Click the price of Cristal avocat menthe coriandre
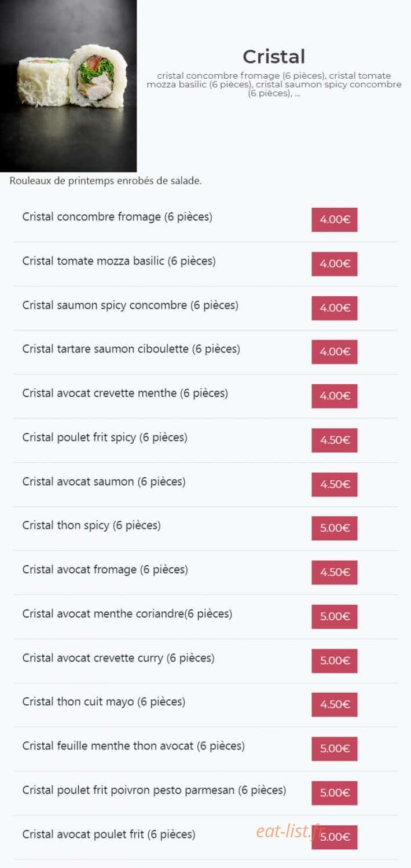This screenshot has height=868, width=411. [x=335, y=616]
